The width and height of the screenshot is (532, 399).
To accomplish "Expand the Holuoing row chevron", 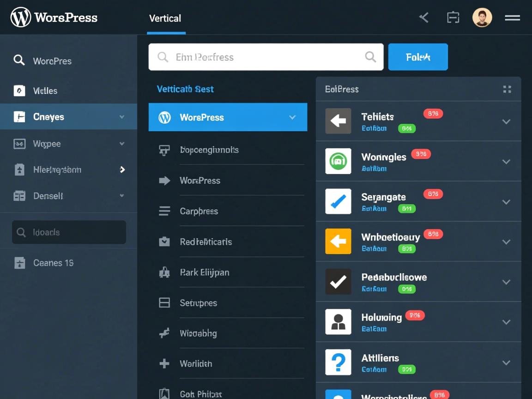I will (506, 322).
